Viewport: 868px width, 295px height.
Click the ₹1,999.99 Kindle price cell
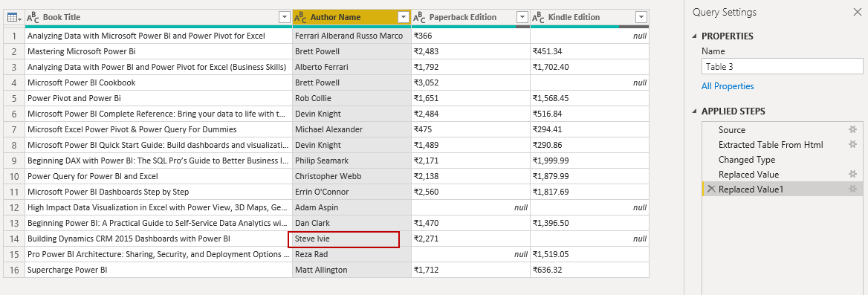click(x=589, y=161)
